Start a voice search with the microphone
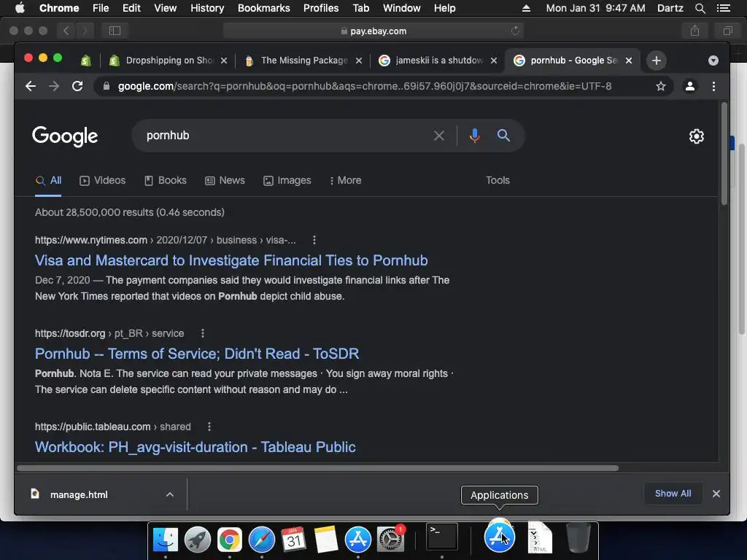The width and height of the screenshot is (747, 560). [474, 136]
